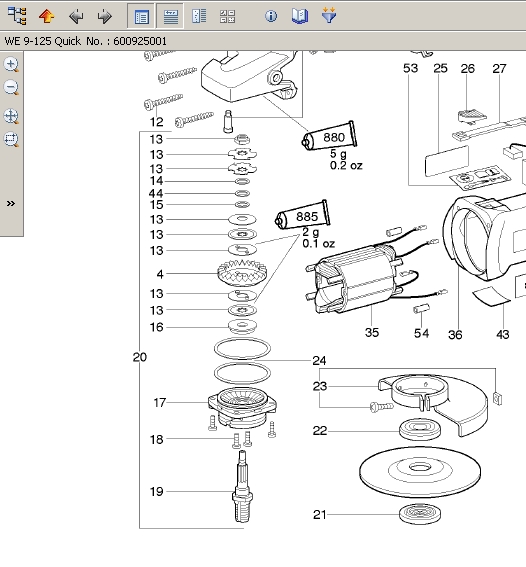Switch to picture-and-list column layout
The height and width of the screenshot is (567, 526).
pos(199,16)
